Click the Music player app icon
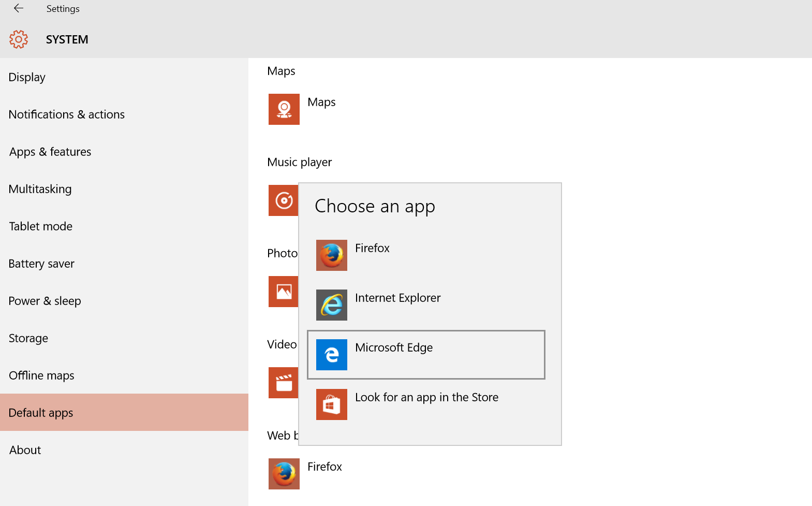This screenshot has height=506, width=812. 283,200
